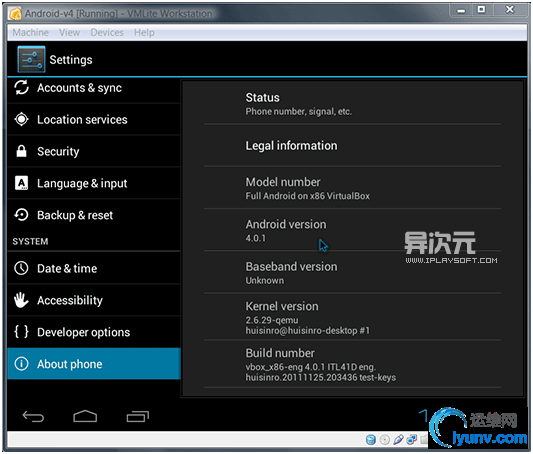This screenshot has width=533, height=454.
Task: Click the Developer options braces icon
Action: click(21, 332)
